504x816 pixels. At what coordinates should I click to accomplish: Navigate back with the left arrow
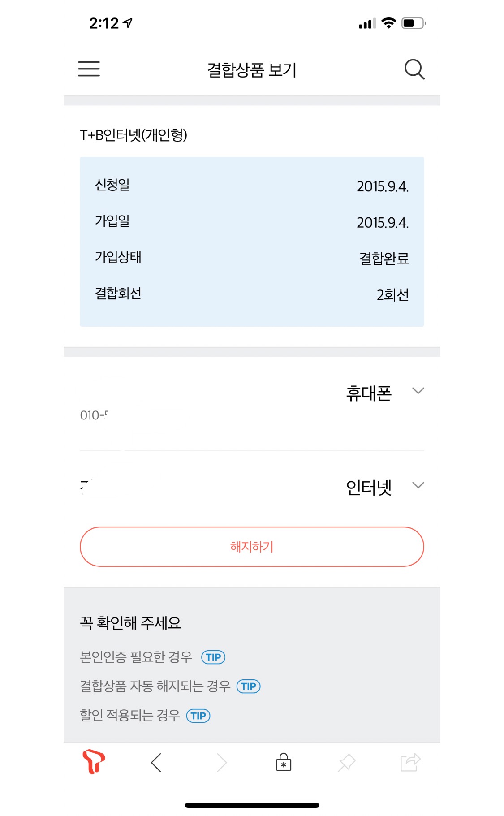156,762
